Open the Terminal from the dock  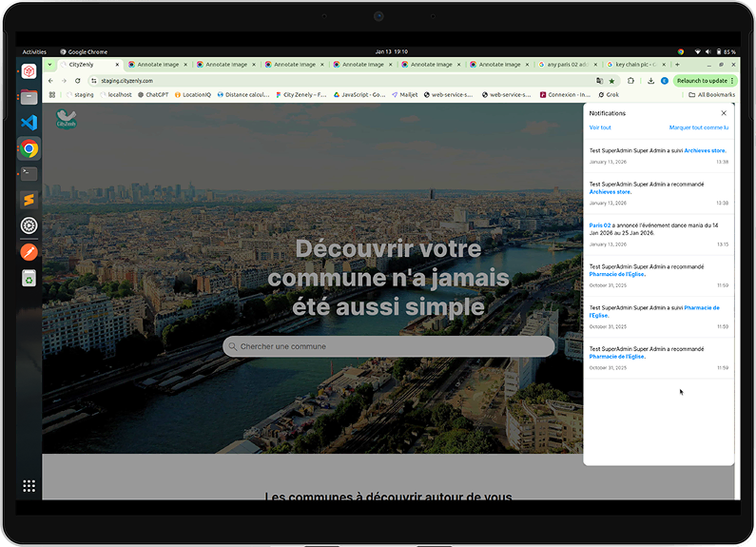tap(29, 174)
